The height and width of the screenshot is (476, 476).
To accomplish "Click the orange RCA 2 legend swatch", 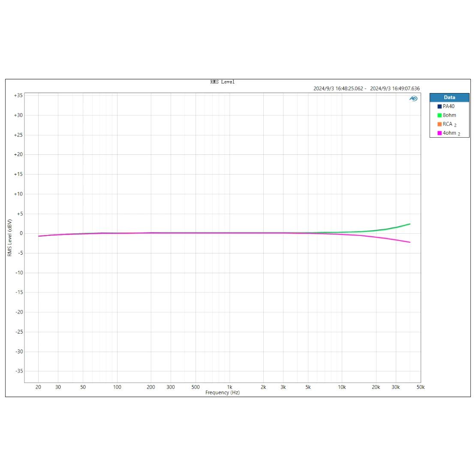I will pos(440,124).
